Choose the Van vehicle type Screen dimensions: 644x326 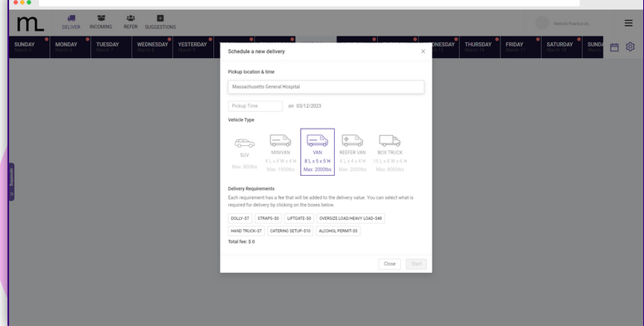[317, 152]
